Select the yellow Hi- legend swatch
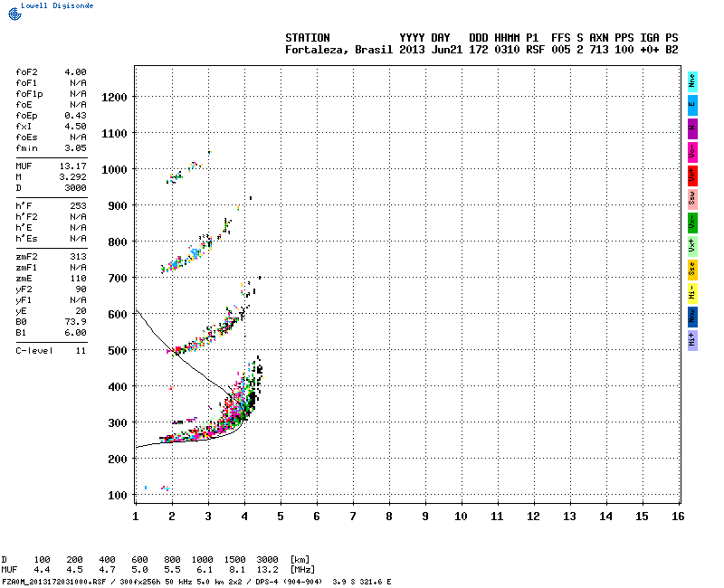 (x=692, y=293)
